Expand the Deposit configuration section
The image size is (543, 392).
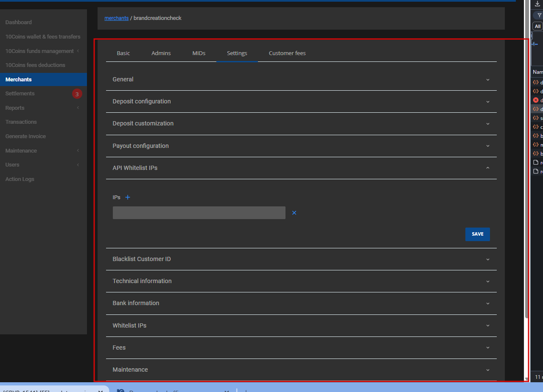pyautogui.click(x=301, y=102)
